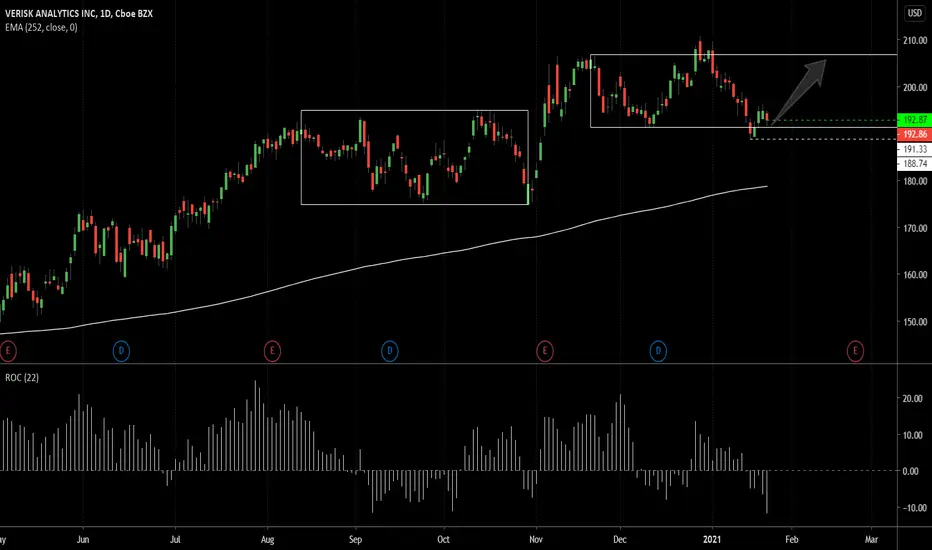Click the ROC -10.00 scale value
This screenshot has height=550, width=932.
pyautogui.click(x=911, y=508)
